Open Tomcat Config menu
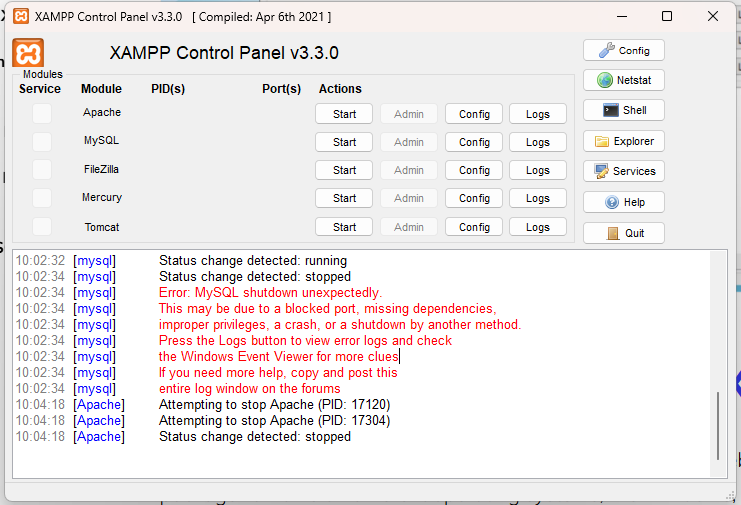This screenshot has height=505, width=741. click(x=474, y=227)
